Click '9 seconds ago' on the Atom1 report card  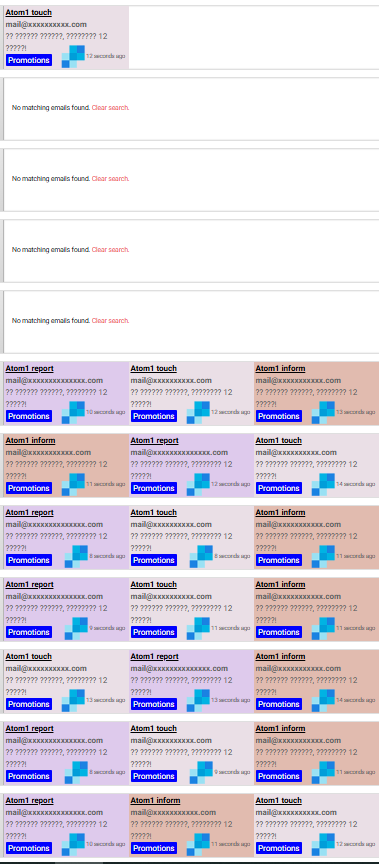pyautogui.click(x=107, y=628)
